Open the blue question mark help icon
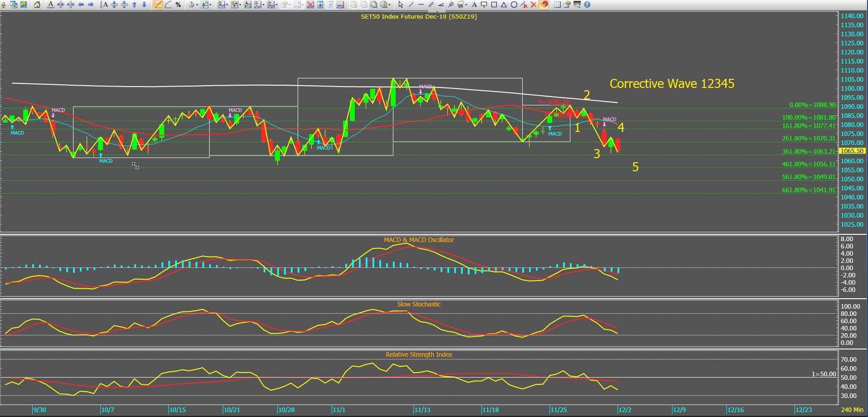 point(587,5)
